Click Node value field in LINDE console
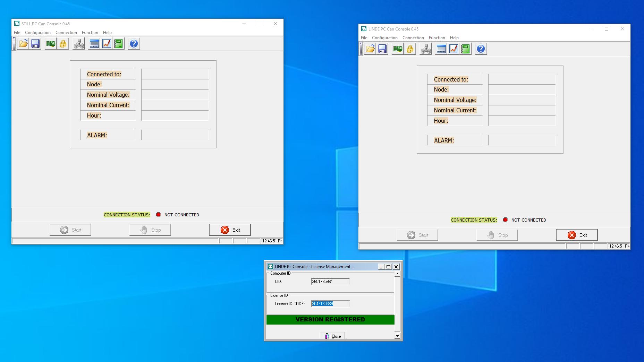Screen dimensions: 644x362 pyautogui.click(x=522, y=89)
